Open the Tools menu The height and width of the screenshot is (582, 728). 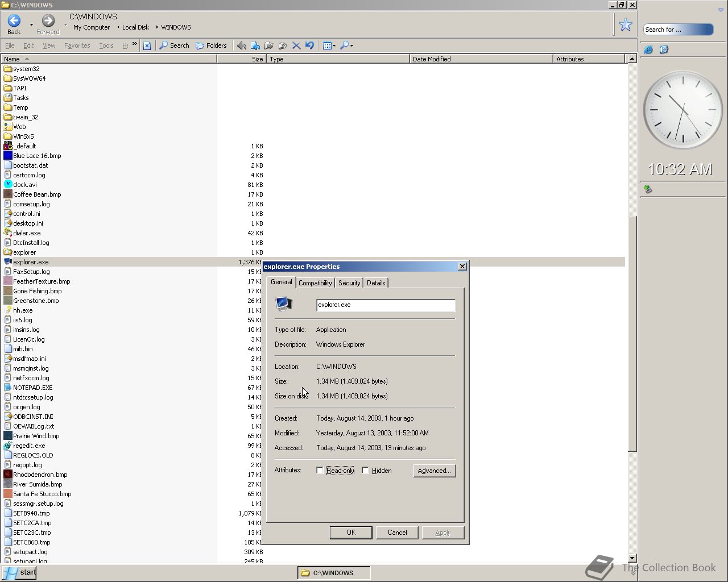point(106,45)
